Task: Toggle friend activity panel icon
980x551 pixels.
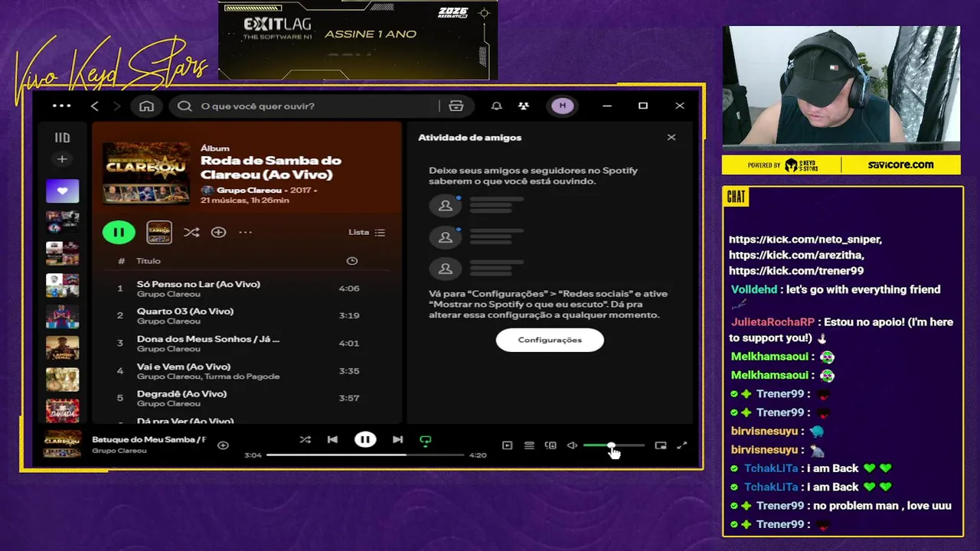Action: (524, 106)
